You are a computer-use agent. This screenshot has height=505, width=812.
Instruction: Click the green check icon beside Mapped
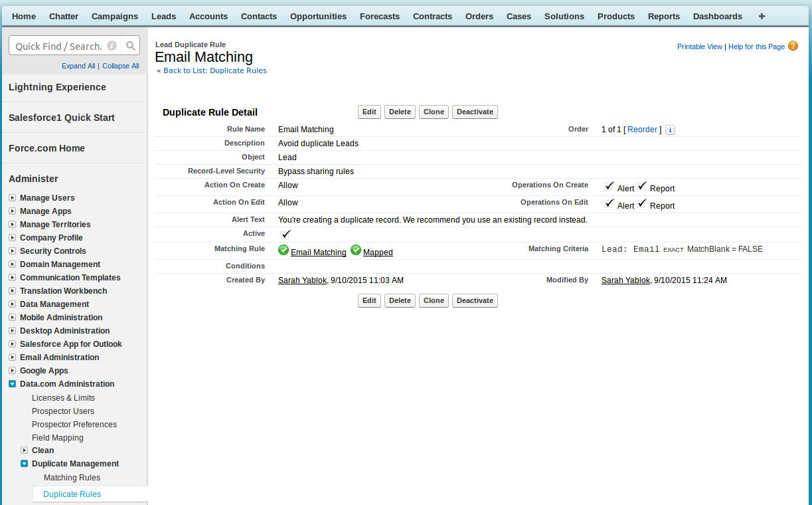356,250
